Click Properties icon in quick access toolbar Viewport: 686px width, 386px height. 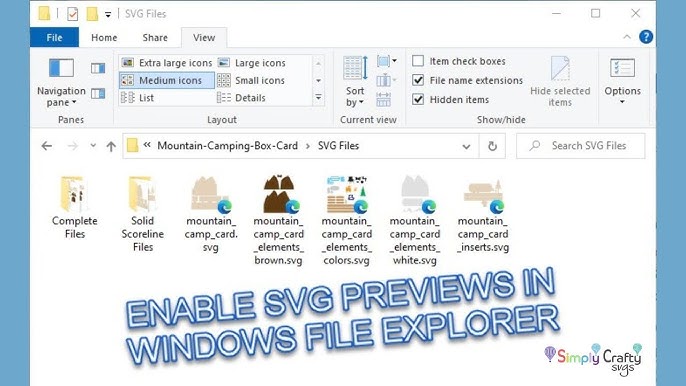[x=73, y=14]
